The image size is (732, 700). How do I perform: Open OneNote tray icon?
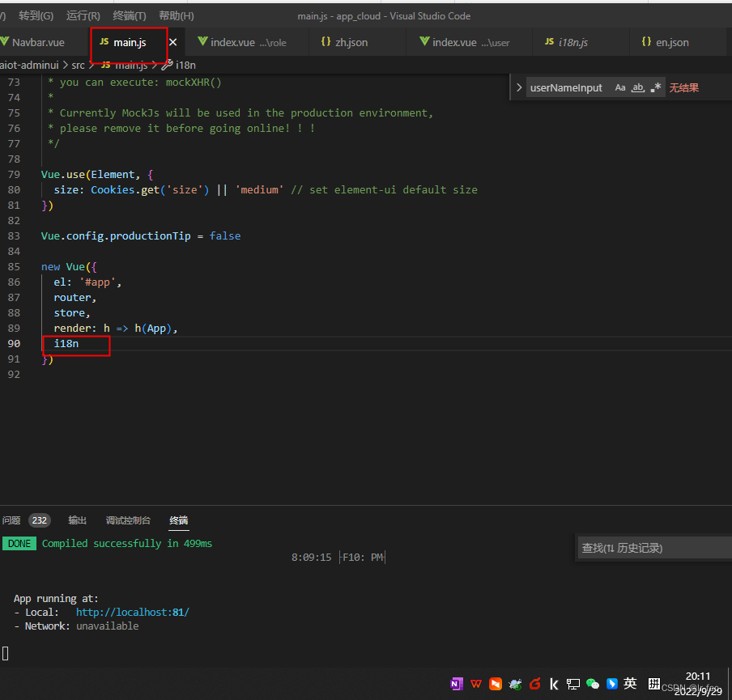tap(456, 684)
